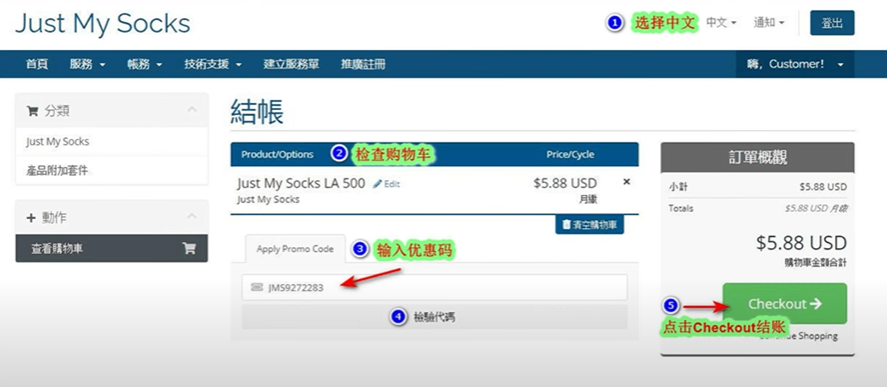This screenshot has width=887, height=387.
Task: Remove Just My Socks LA 500 with X
Action: (626, 182)
